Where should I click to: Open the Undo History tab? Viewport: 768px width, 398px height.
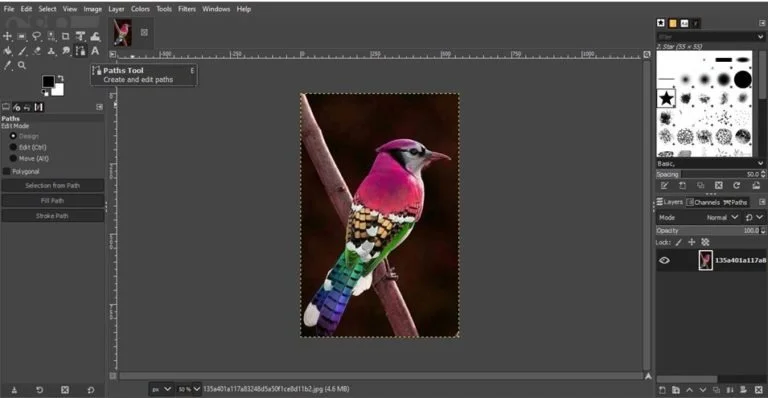[x=27, y=107]
